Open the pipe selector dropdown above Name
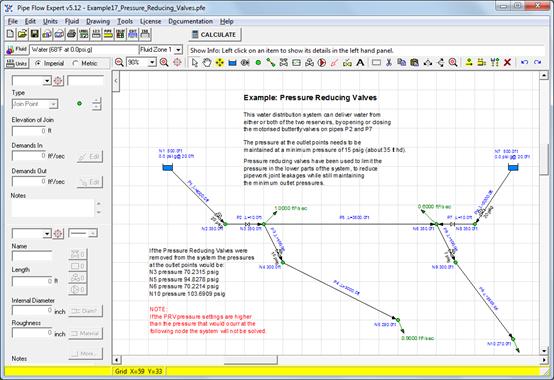Screen dimensions: 554x380 [47, 233]
